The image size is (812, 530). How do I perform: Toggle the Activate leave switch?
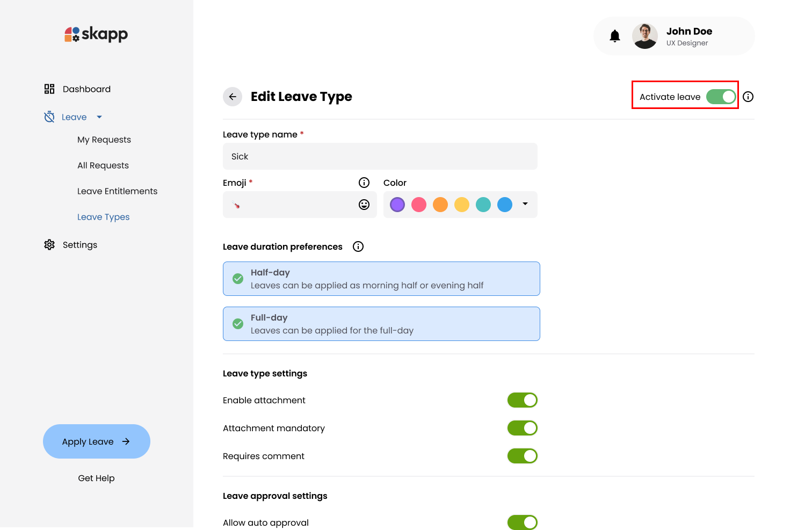[721, 97]
